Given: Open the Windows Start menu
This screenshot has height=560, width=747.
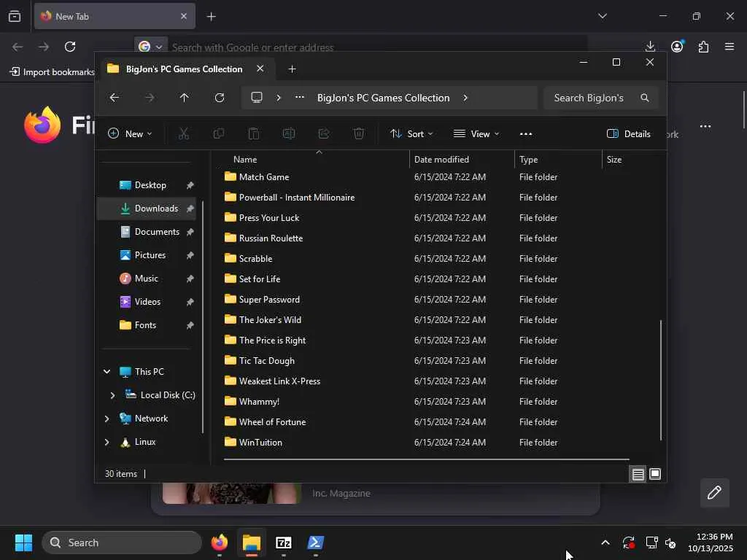Looking at the screenshot, I should (23, 542).
